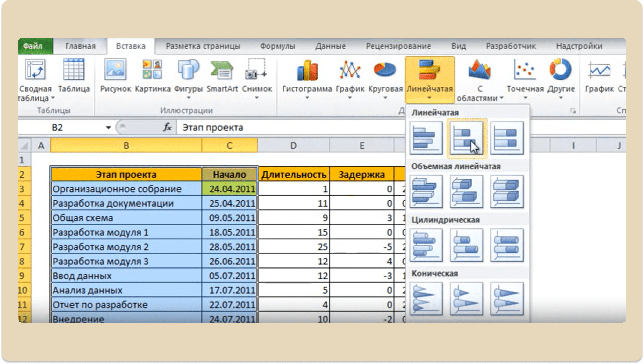
Task: Click the insert function fx button
Action: 167,127
